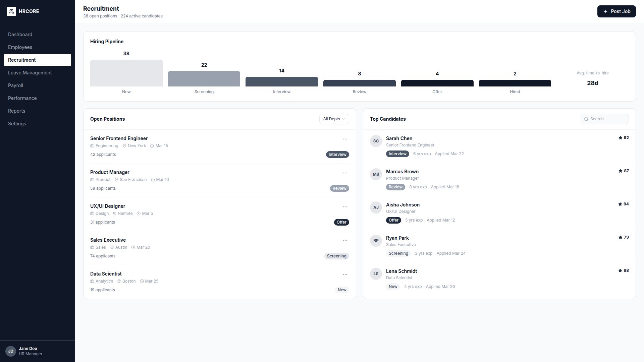Click Marcus Brown's MB avatar
The width and height of the screenshot is (644, 362).
click(x=376, y=174)
